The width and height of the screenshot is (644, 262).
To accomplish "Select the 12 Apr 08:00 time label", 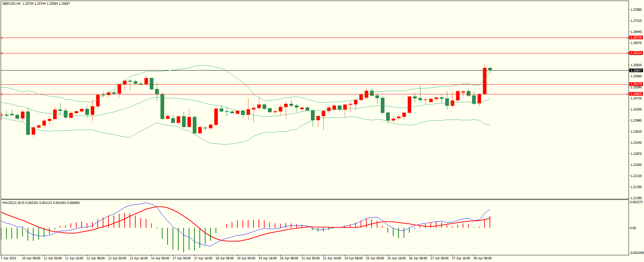I will tap(96, 258).
